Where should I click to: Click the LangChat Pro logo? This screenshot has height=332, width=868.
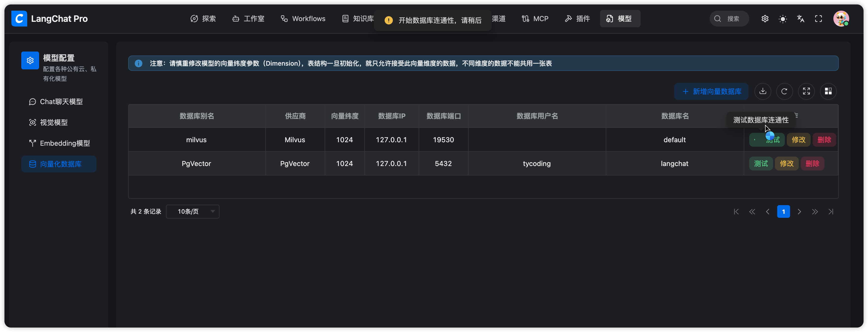pyautogui.click(x=19, y=19)
